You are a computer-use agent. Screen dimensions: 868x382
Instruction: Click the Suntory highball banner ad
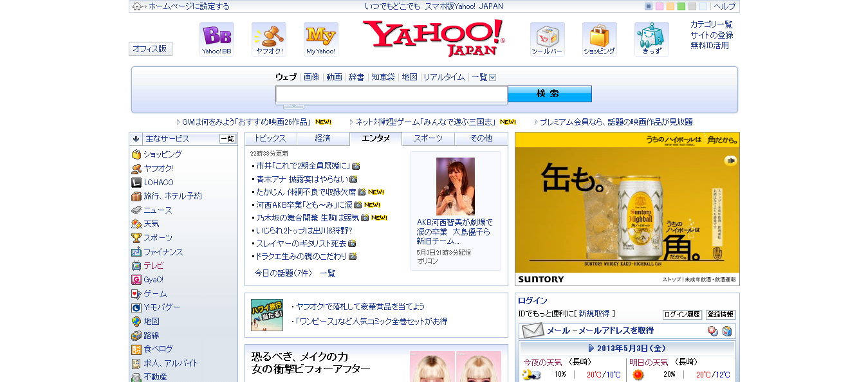tap(627, 209)
